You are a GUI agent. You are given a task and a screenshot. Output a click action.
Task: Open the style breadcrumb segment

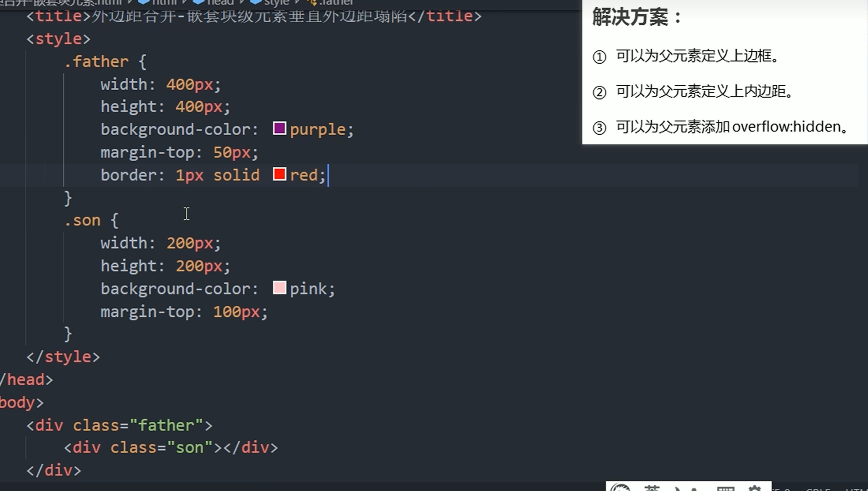tap(276, 3)
